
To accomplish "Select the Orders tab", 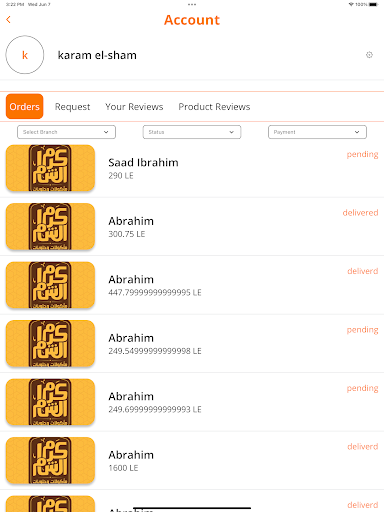I will [x=25, y=107].
